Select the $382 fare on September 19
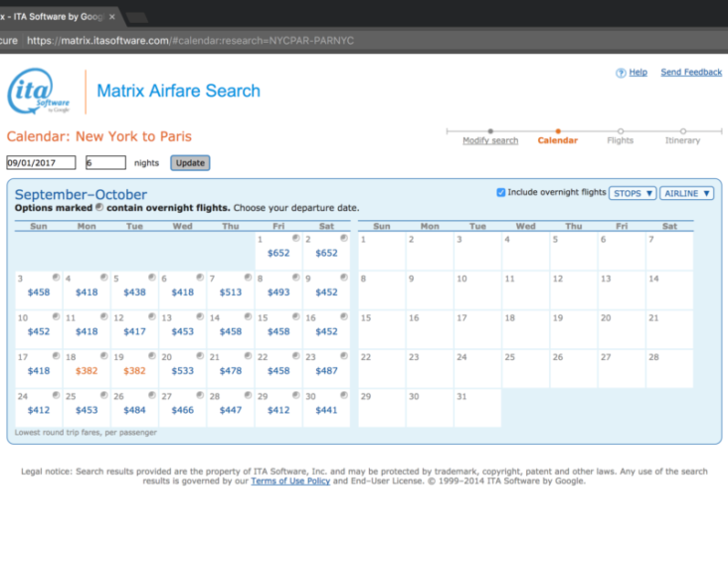 pos(134,371)
